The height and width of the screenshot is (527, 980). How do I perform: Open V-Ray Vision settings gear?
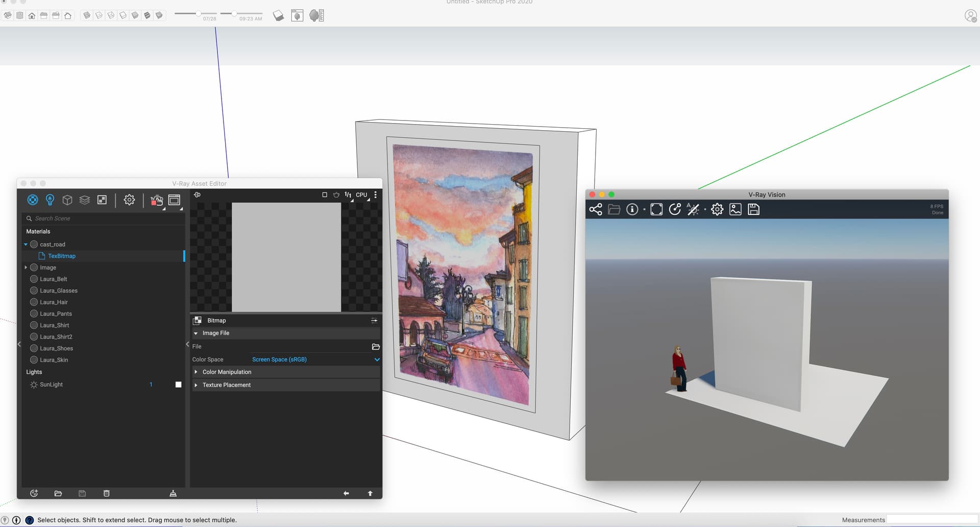click(x=717, y=209)
